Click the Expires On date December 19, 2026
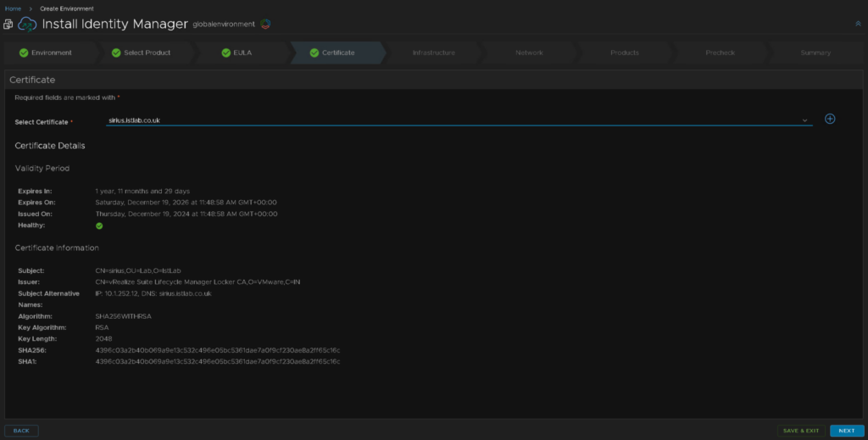 tap(186, 203)
